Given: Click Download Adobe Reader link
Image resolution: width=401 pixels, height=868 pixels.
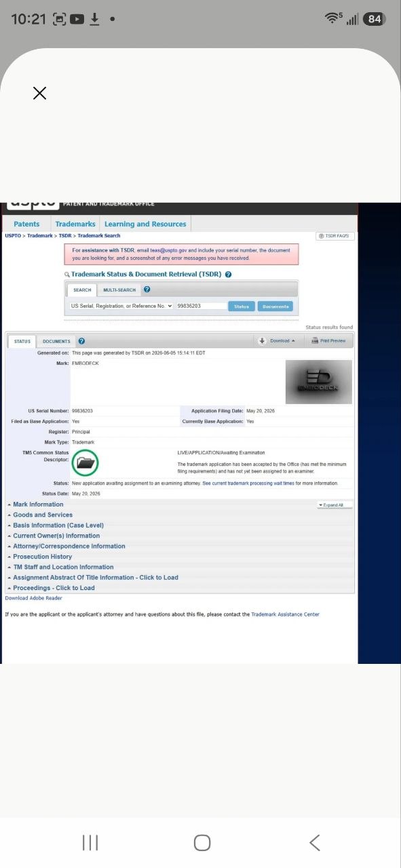Looking at the screenshot, I should pos(33,598).
